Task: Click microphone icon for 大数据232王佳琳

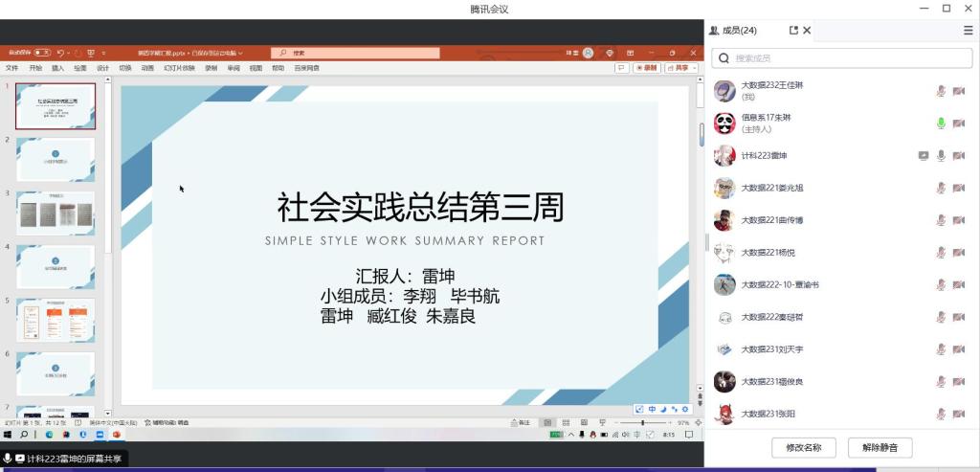Action: 941,91
